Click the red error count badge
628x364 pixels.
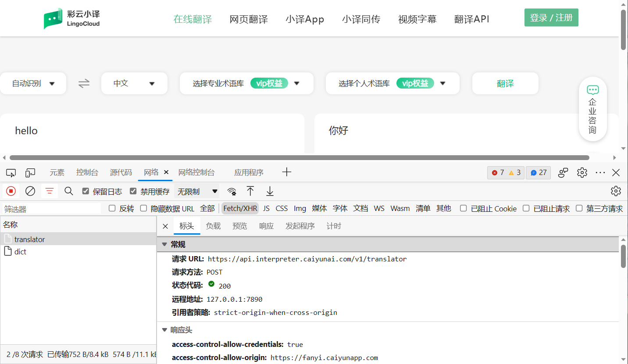click(x=498, y=173)
